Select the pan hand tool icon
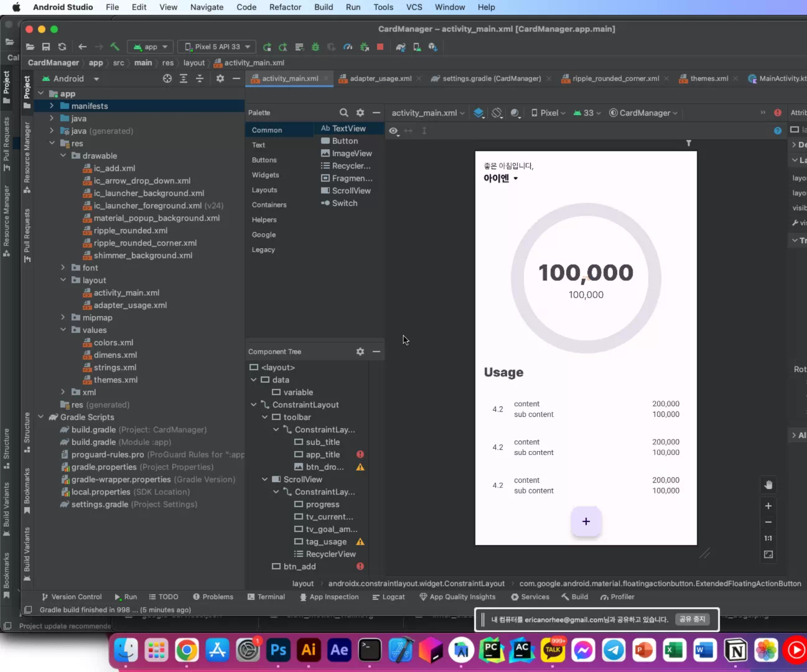This screenshot has height=672, width=807. click(x=768, y=485)
